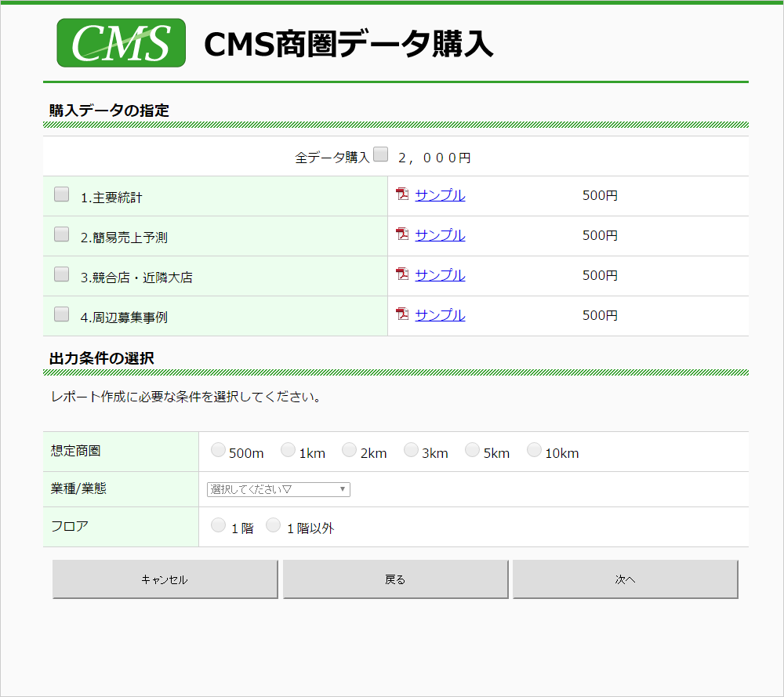Enable the 全データ購入 checkbox
This screenshot has width=784, height=697.
click(x=380, y=154)
